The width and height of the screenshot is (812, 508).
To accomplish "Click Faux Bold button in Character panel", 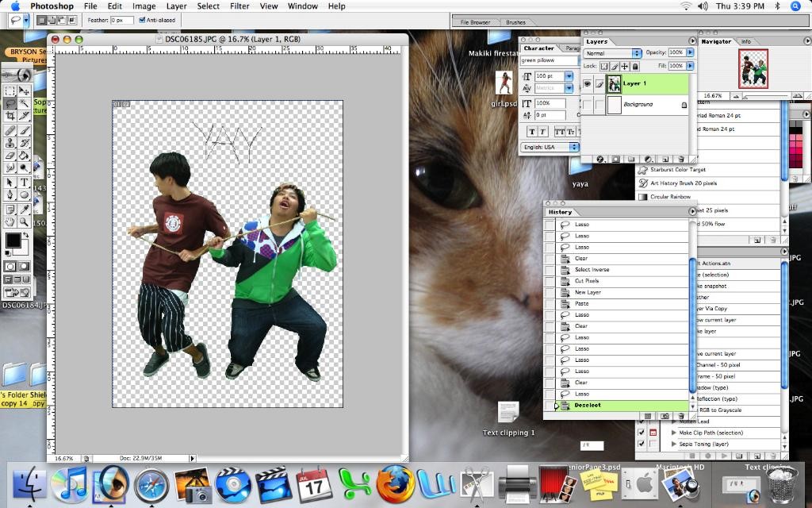I will (x=532, y=132).
